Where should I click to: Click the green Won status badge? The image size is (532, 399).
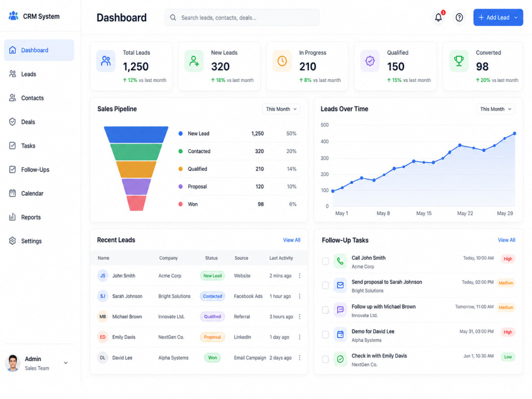212,358
